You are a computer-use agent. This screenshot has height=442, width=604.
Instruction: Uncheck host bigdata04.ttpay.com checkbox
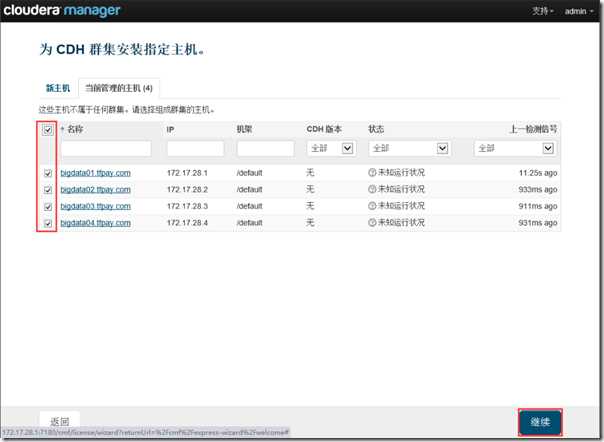(48, 223)
